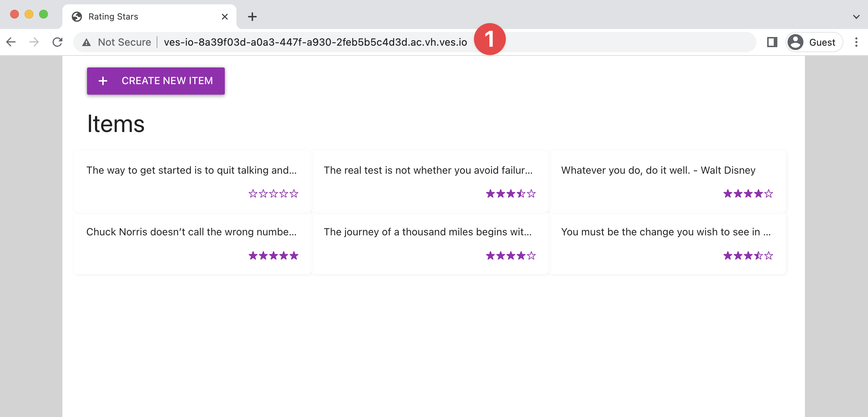Open 'The journey of a thousand miles' card

tap(427, 232)
